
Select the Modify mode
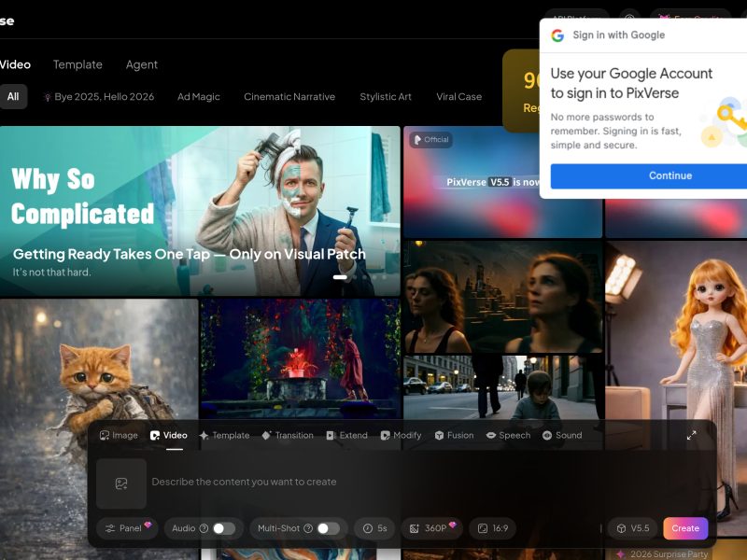(x=401, y=435)
